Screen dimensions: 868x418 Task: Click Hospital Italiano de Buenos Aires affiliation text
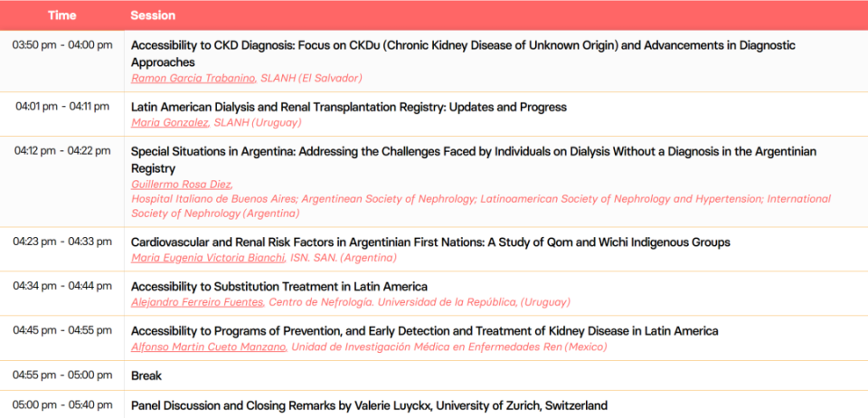[x=213, y=199]
